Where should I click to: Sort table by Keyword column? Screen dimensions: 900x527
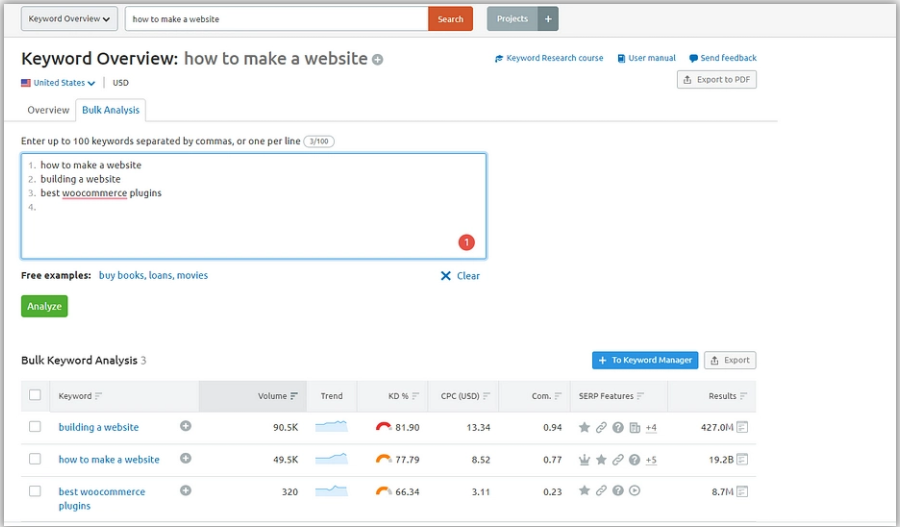(x=80, y=396)
